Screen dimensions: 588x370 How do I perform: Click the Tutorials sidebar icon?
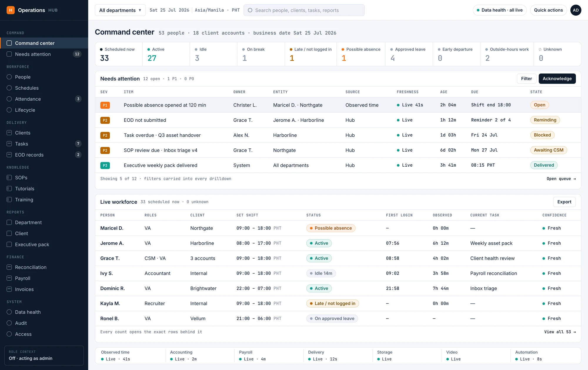click(9, 189)
